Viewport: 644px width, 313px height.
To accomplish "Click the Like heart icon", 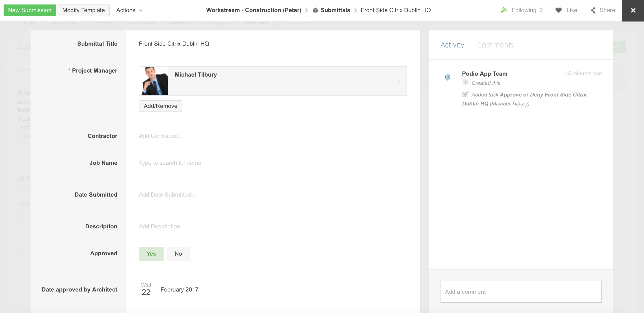I will pyautogui.click(x=558, y=10).
